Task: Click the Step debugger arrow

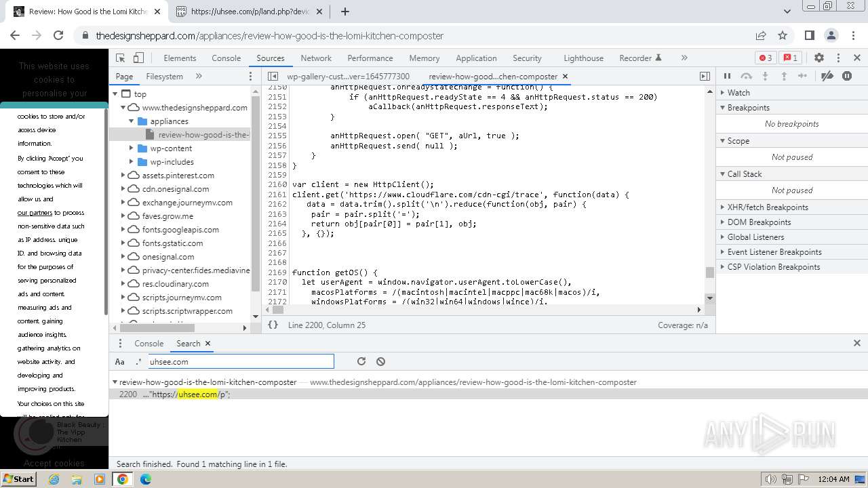Action: [x=803, y=76]
